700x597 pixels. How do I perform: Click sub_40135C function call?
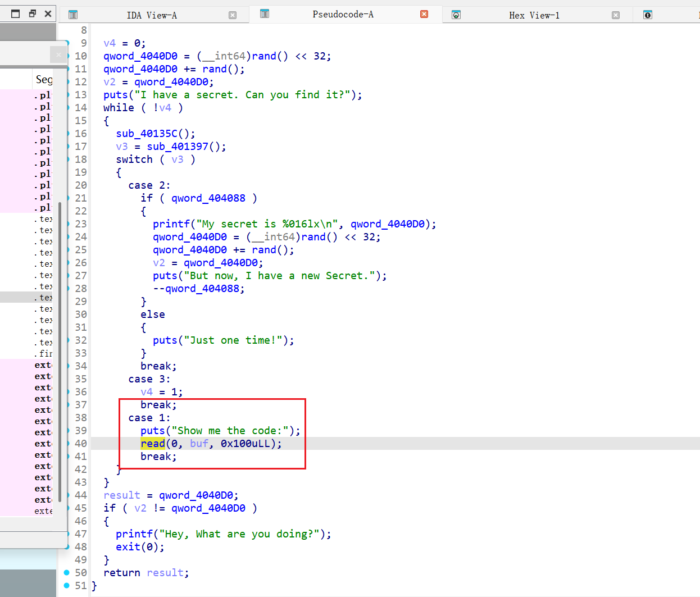click(147, 134)
